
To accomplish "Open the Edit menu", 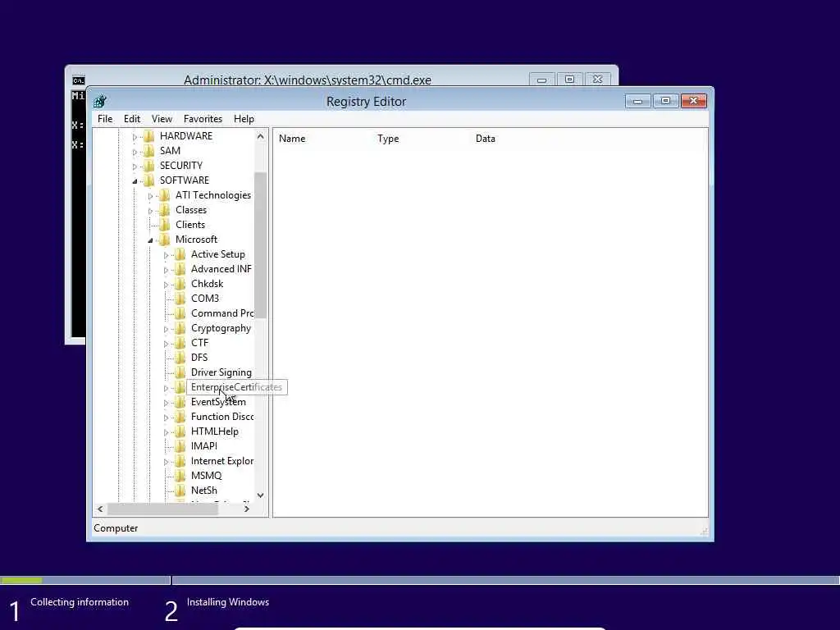I will click(132, 119).
